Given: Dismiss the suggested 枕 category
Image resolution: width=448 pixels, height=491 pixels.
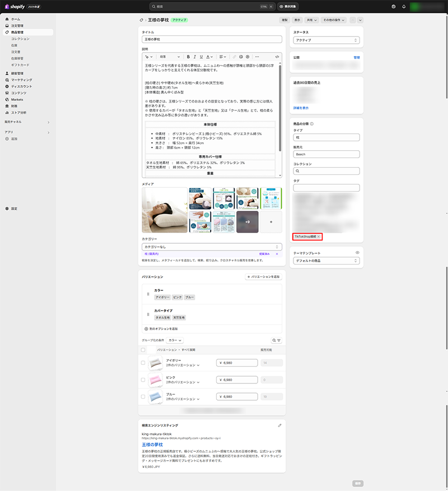Looking at the screenshot, I should [277, 254].
